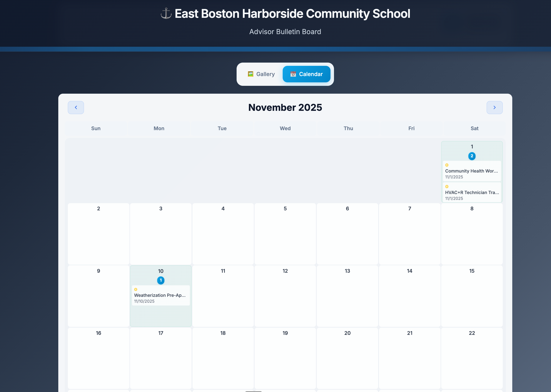Click the Calendar emoji icon
Viewport: 551px width, 392px height.
pos(293,74)
